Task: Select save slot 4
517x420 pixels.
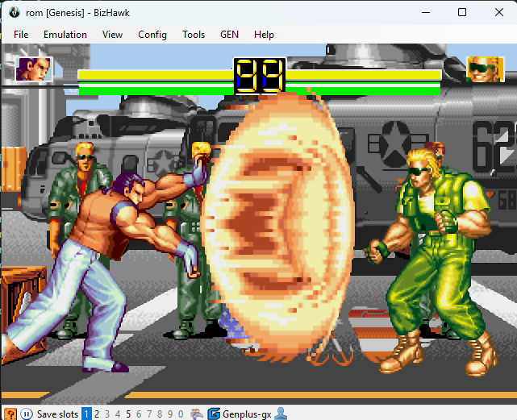Action: pos(118,414)
